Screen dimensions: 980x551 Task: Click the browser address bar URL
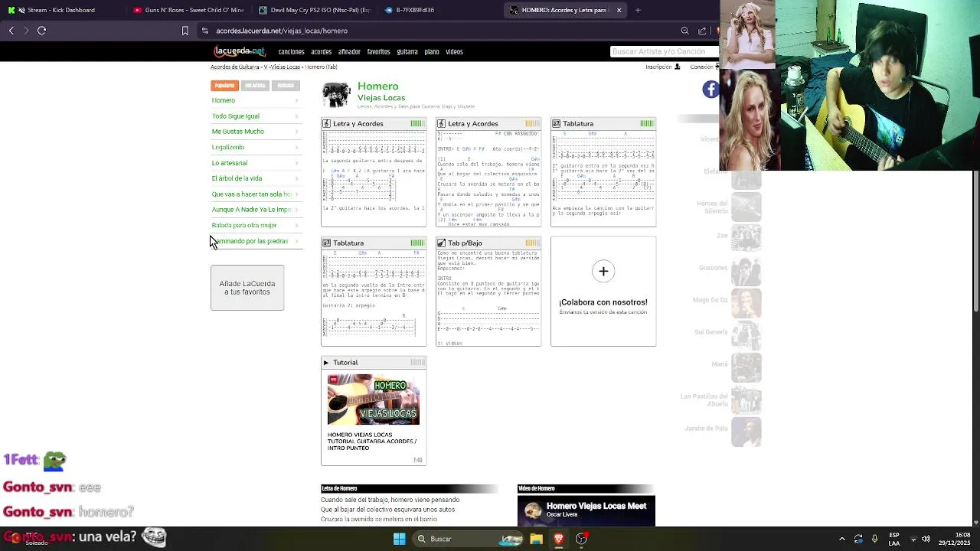coord(282,31)
